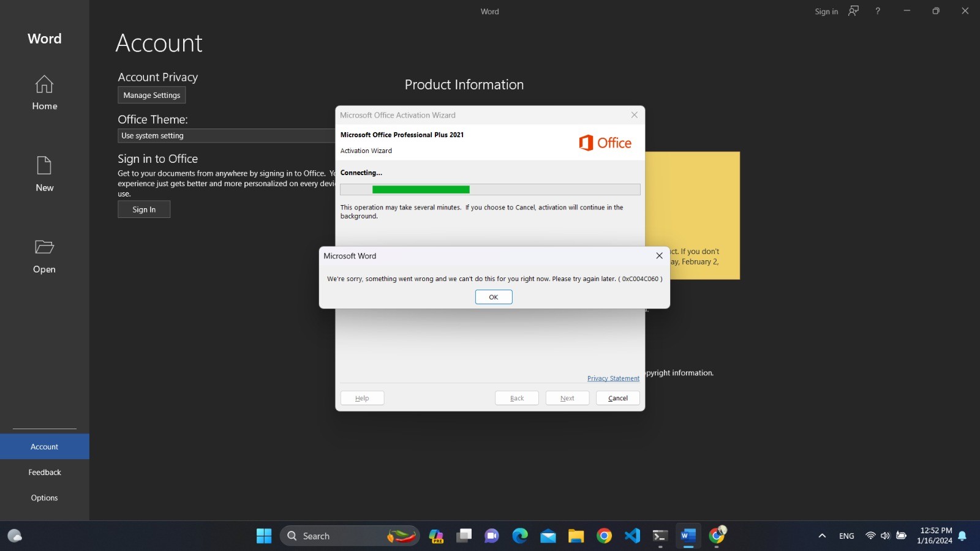Open the volume tray icon

885,536
